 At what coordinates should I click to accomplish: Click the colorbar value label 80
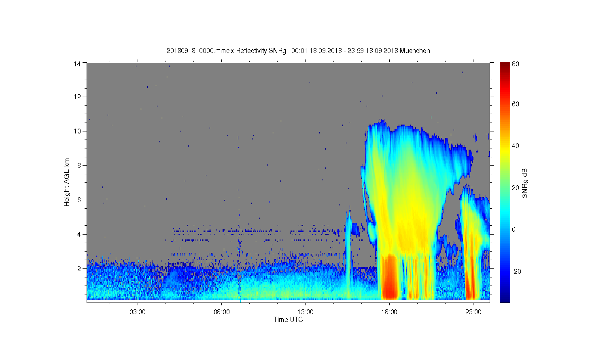(516, 64)
